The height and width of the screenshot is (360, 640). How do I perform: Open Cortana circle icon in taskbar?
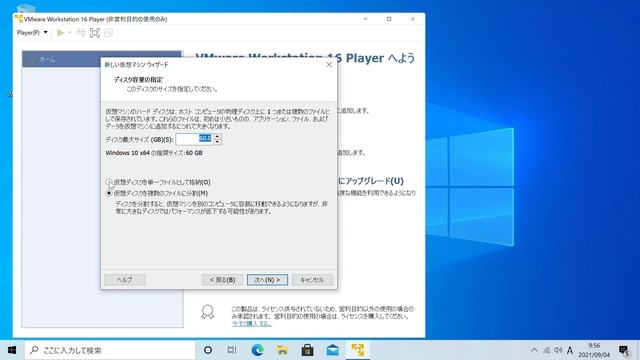pyautogui.click(x=208, y=350)
